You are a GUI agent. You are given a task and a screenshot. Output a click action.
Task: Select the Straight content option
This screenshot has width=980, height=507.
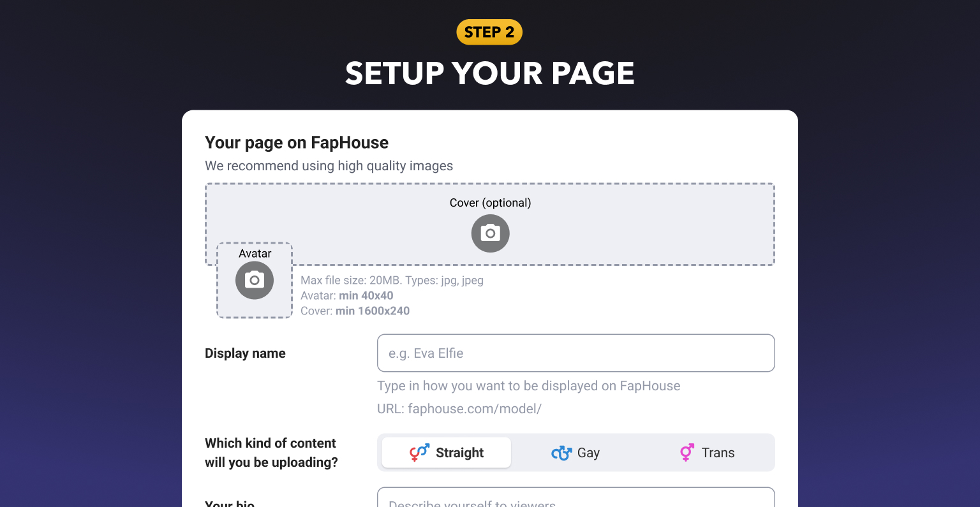pos(447,453)
